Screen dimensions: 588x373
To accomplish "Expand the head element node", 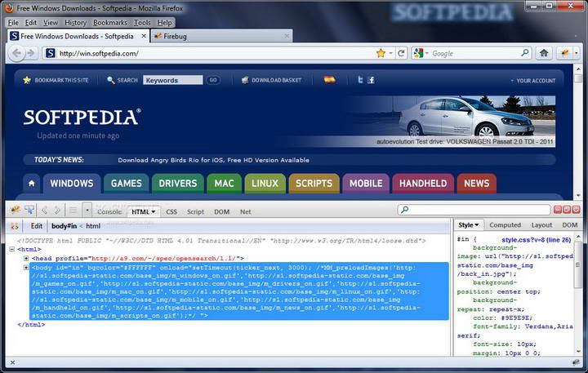I will [26, 258].
